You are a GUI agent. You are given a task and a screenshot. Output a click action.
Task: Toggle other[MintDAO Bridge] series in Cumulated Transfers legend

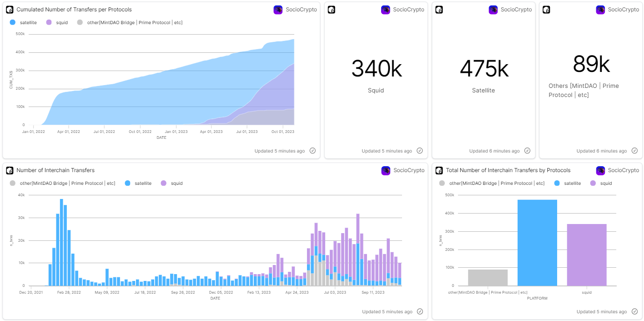click(130, 22)
